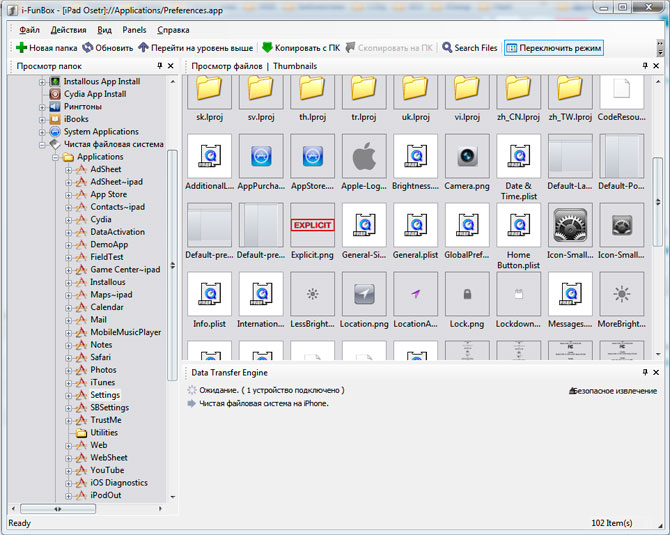This screenshot has height=535, width=670.
Task: Select the Apple-Logo file icon
Action: click(x=364, y=156)
